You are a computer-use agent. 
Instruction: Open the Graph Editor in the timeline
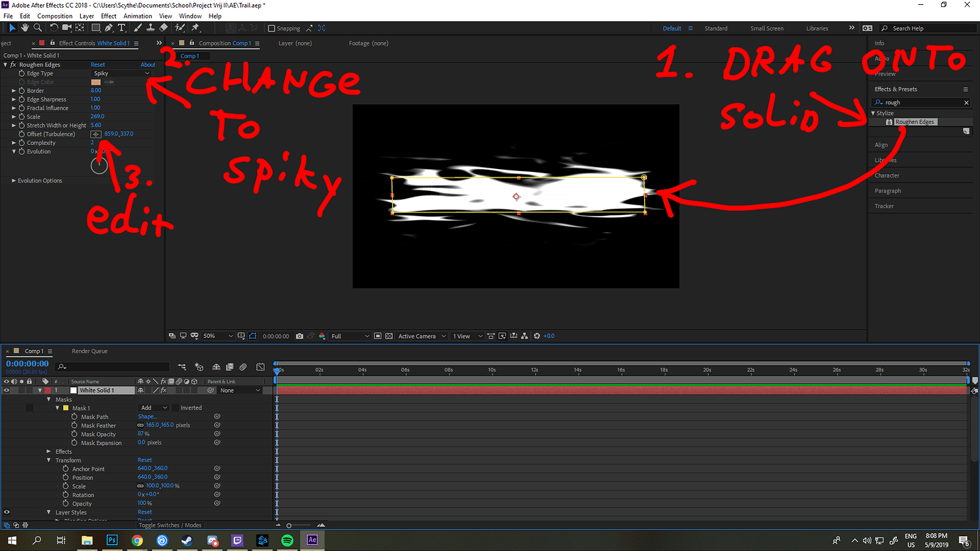[x=260, y=367]
